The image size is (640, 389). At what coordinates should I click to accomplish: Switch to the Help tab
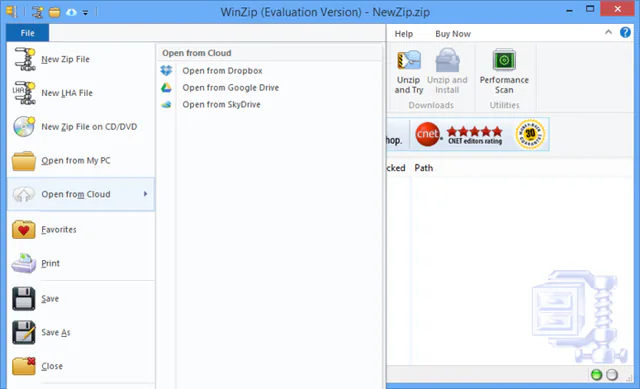point(404,34)
